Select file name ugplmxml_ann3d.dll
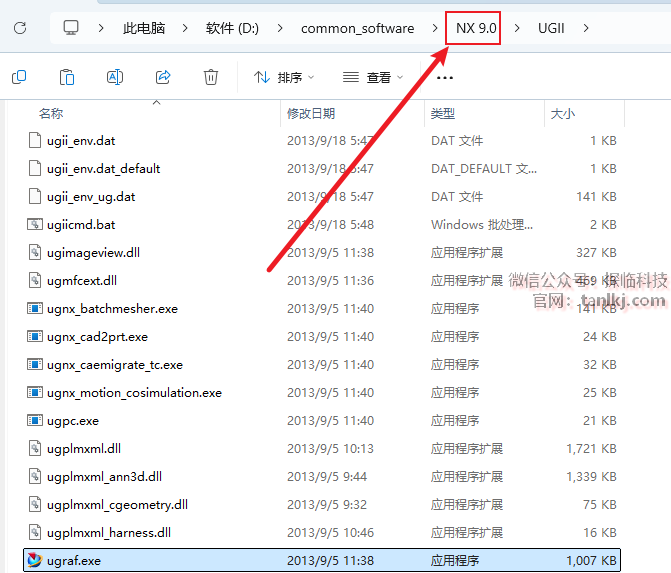Image resolution: width=671 pixels, height=573 pixels. (x=104, y=477)
